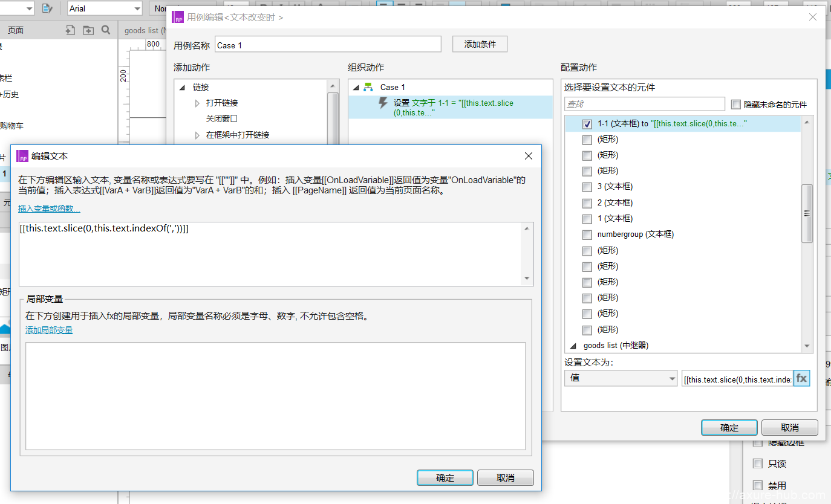Screen dimensions: 831x504
Task: Expand the 在框架中打开链接 tree node
Action: (x=197, y=135)
